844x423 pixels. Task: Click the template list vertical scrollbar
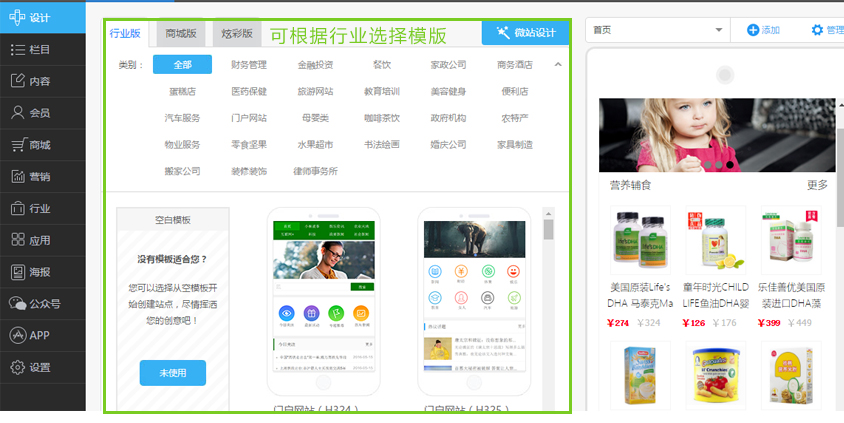tap(548, 229)
